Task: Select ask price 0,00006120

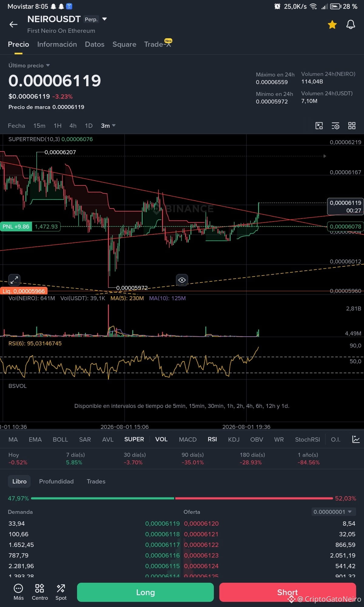Action: [x=201, y=524]
